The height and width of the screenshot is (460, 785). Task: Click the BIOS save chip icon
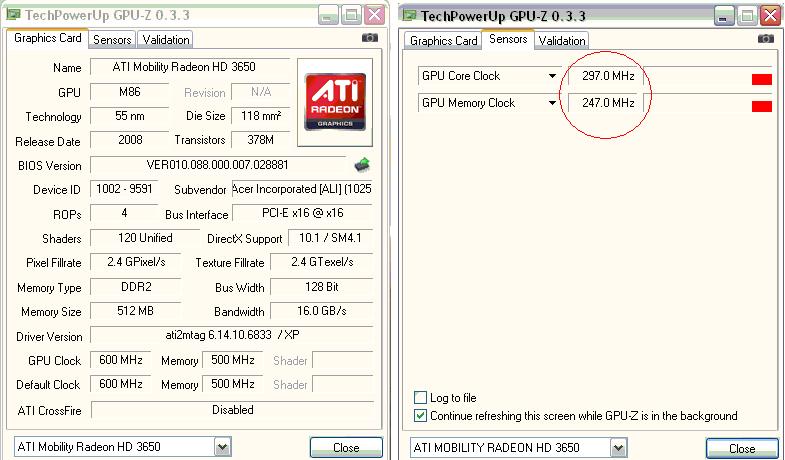click(362, 165)
